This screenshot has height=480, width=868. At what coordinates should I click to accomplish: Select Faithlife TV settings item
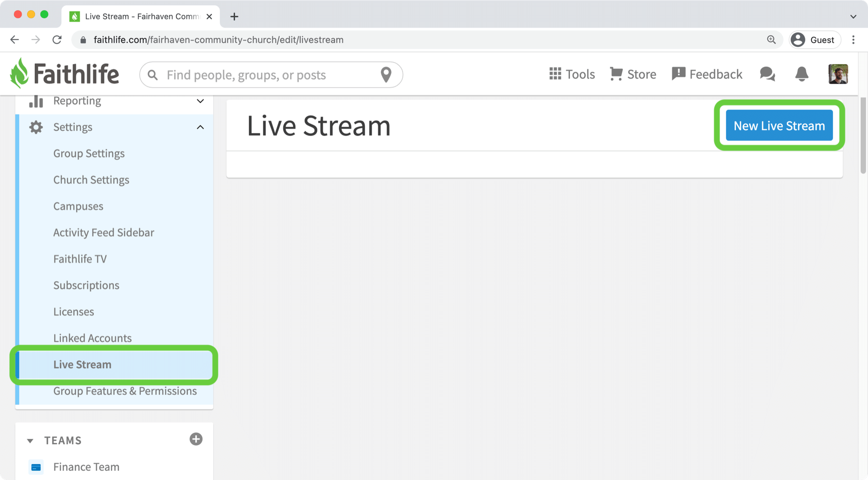click(80, 259)
